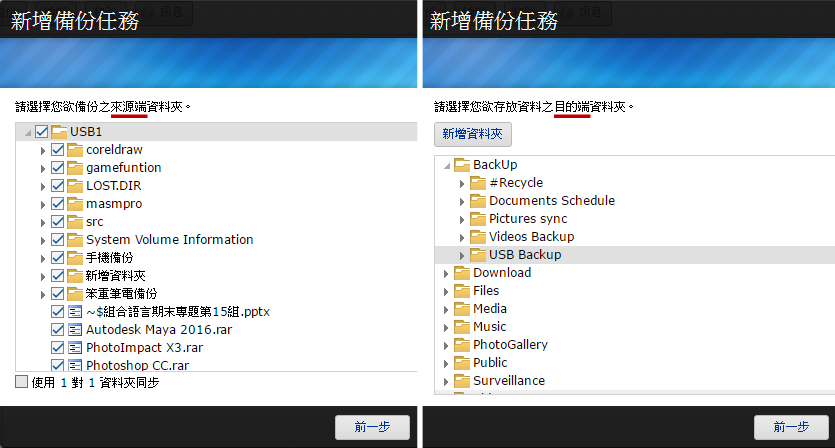Viewport: 835px width, 448px height.
Task: Select the gamefuntion folder name
Action: 124,168
